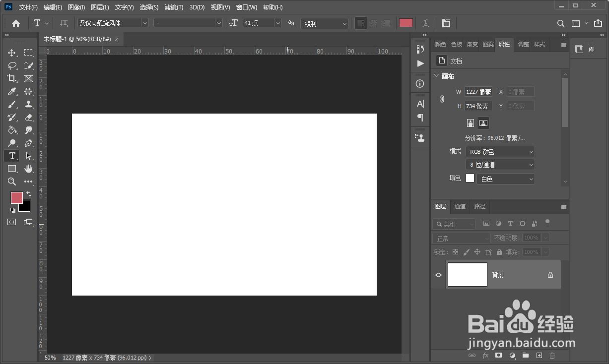Toggle lock transparent pixels
The height and width of the screenshot is (364, 609).
455,252
